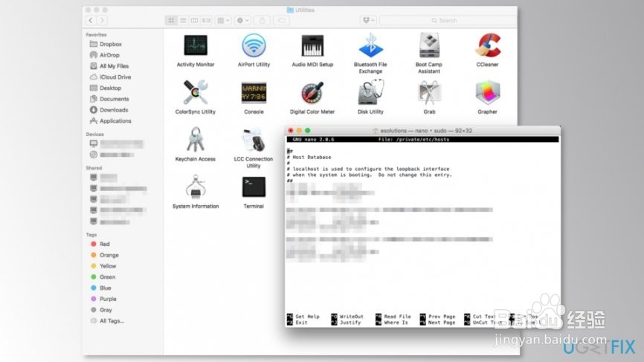Open Keychain Access icon

(x=196, y=140)
